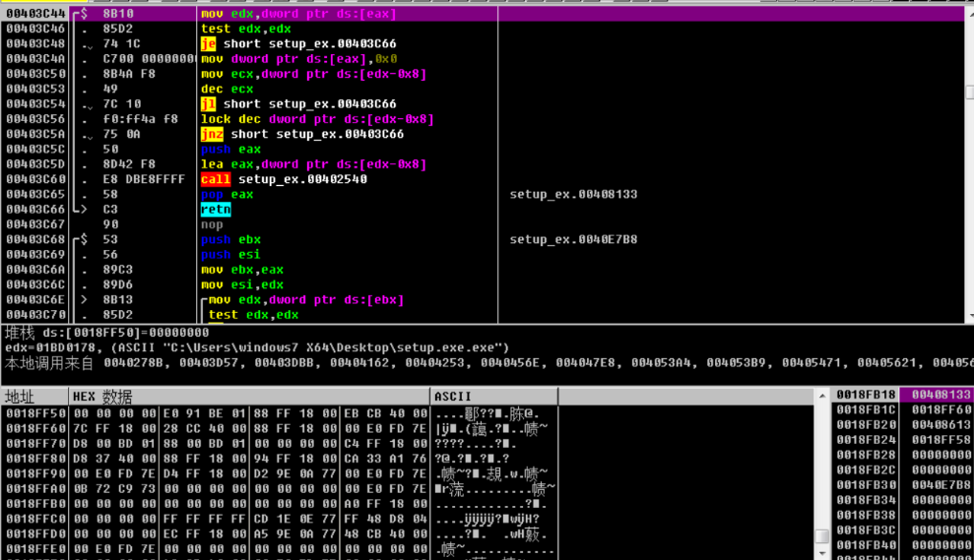974x560 pixels.
Task: Click the 'lock dec dword ptr ds:[edx-0x8]' instruction
Action: (x=317, y=119)
